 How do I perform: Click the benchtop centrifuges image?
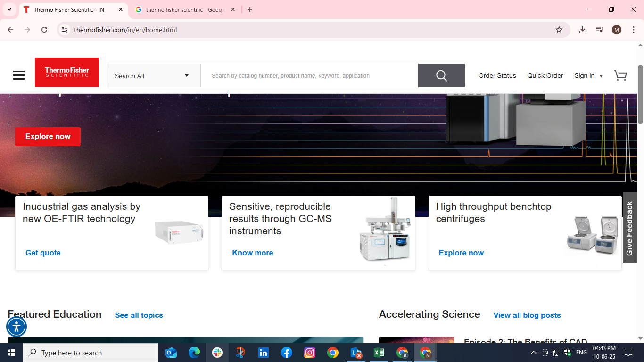[592, 236]
